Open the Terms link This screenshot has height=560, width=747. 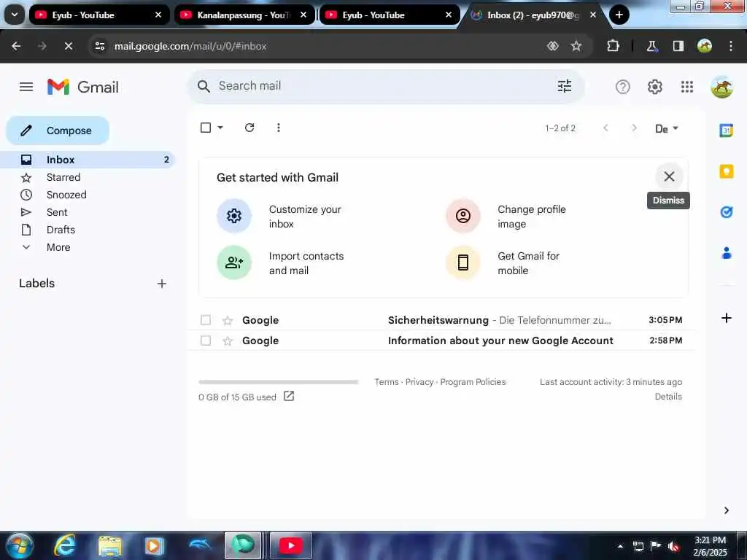pos(387,382)
